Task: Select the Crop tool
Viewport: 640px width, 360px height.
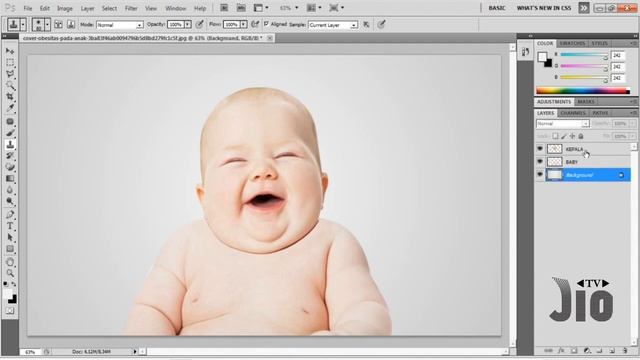Action: (x=10, y=97)
